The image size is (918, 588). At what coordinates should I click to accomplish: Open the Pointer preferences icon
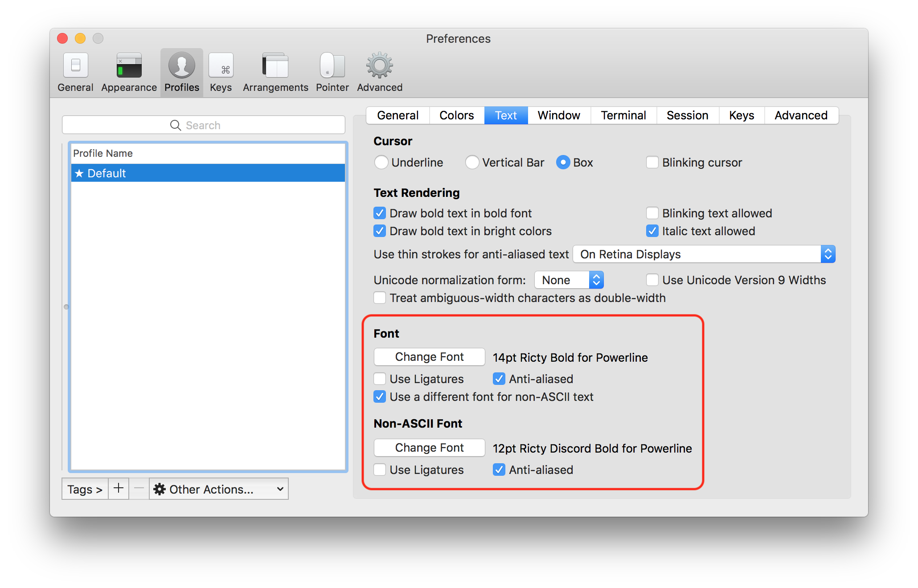click(332, 66)
